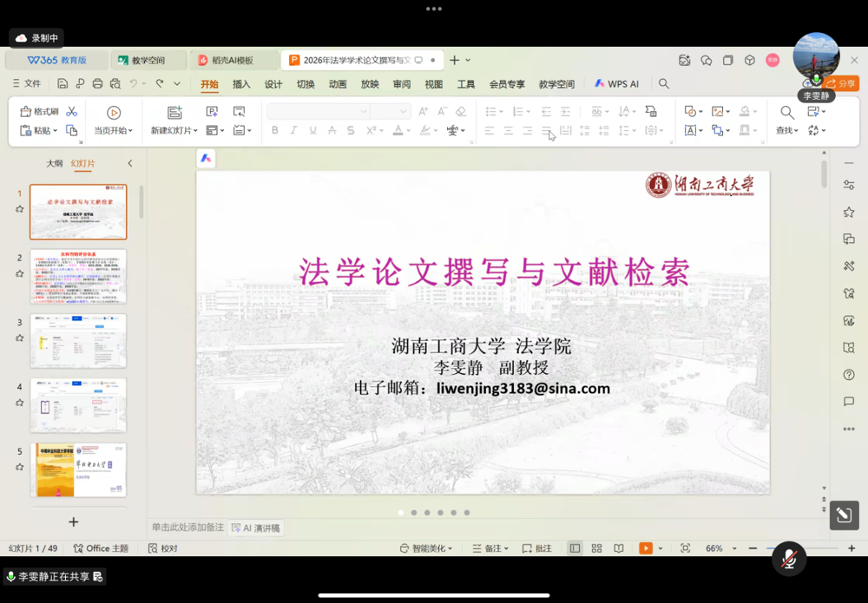
Task: Click the Cut scissors icon
Action: [71, 112]
